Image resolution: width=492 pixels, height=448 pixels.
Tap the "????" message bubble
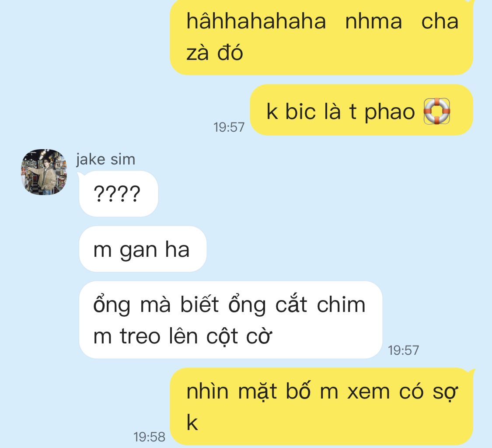pyautogui.click(x=119, y=194)
